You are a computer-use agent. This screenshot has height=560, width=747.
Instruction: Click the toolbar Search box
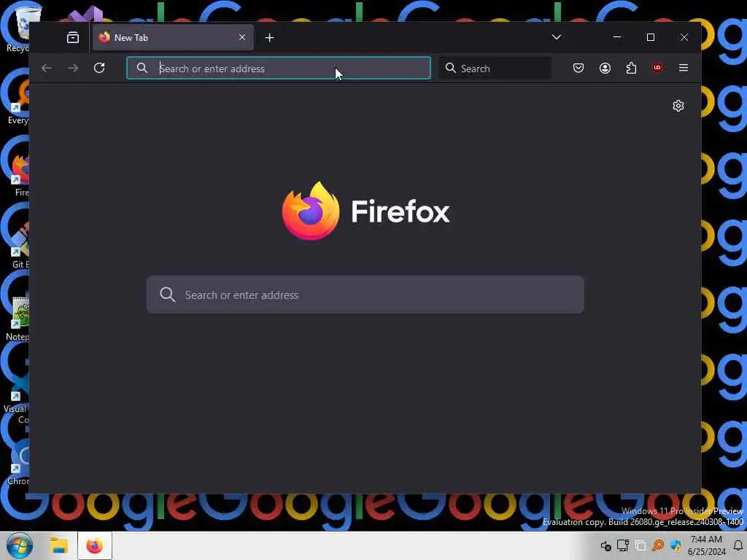[x=495, y=68]
